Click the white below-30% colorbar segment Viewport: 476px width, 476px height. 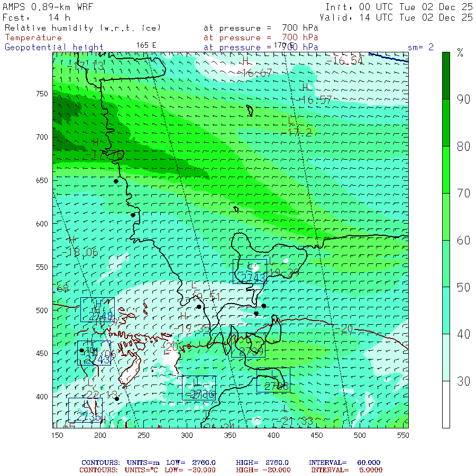446,405
